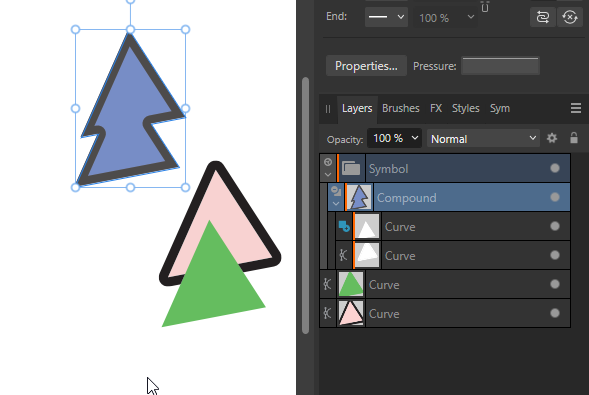This screenshot has height=395, width=589.
Task: Click the panel collapse handle beside Layers
Action: click(328, 109)
